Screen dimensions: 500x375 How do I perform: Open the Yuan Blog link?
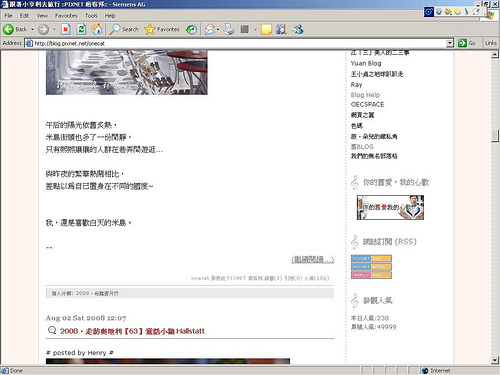point(366,63)
